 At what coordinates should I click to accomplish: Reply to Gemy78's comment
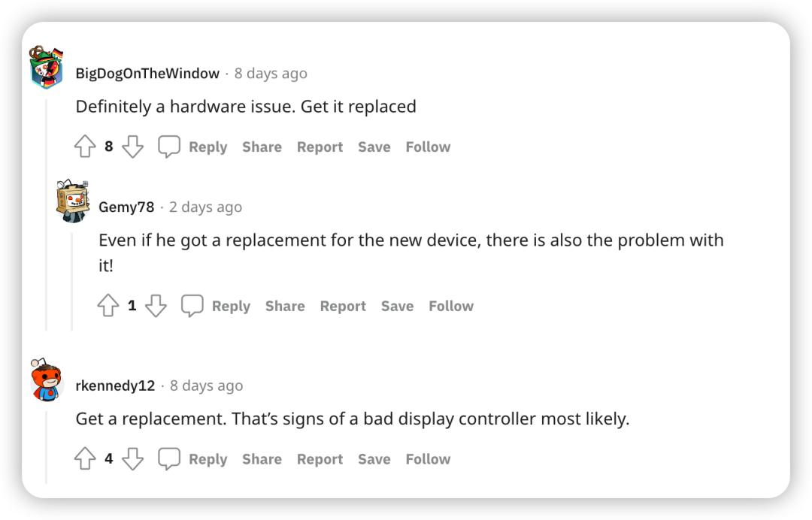[232, 305]
